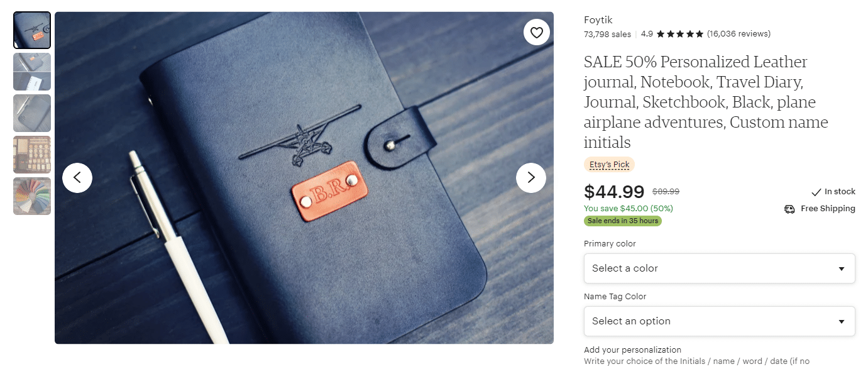Select the second product thumbnail

tap(32, 72)
